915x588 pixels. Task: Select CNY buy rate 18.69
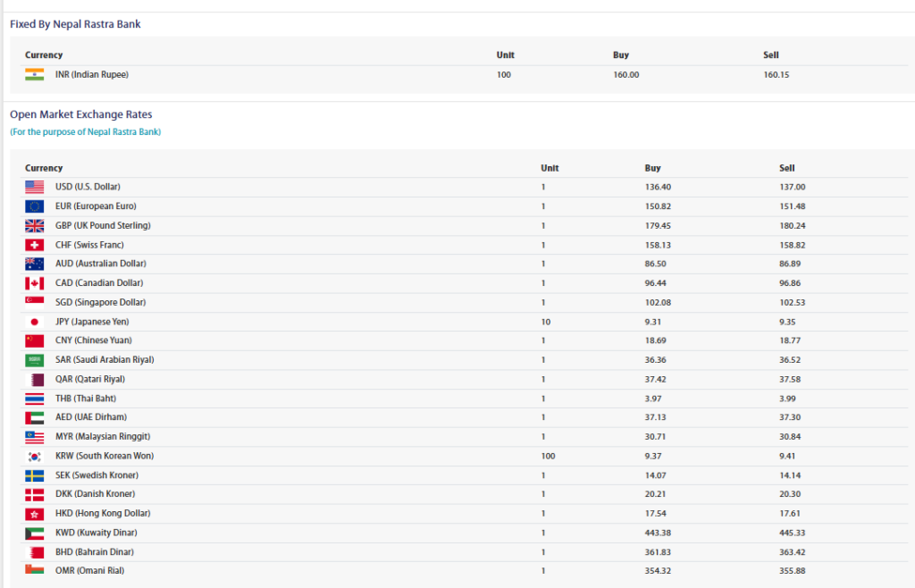tap(655, 340)
